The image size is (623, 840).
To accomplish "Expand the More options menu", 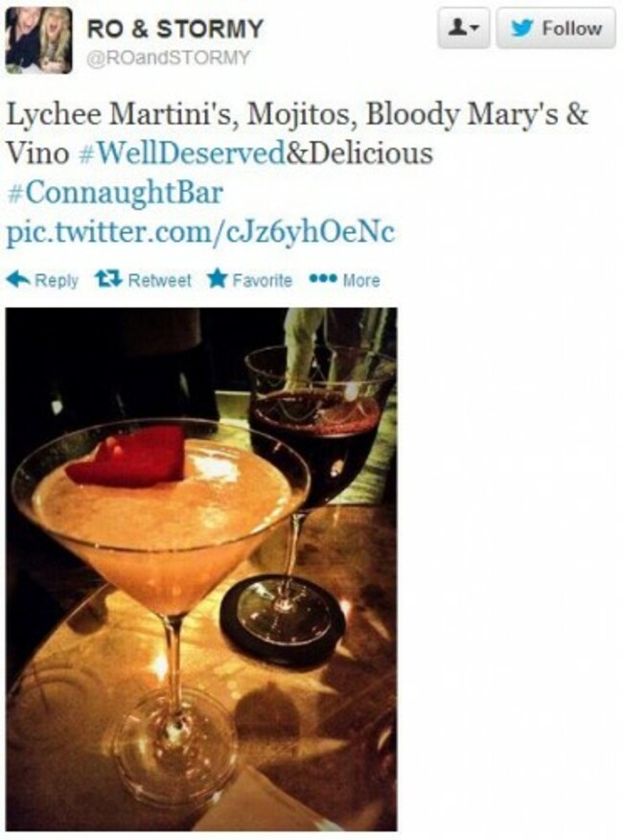I will (344, 279).
